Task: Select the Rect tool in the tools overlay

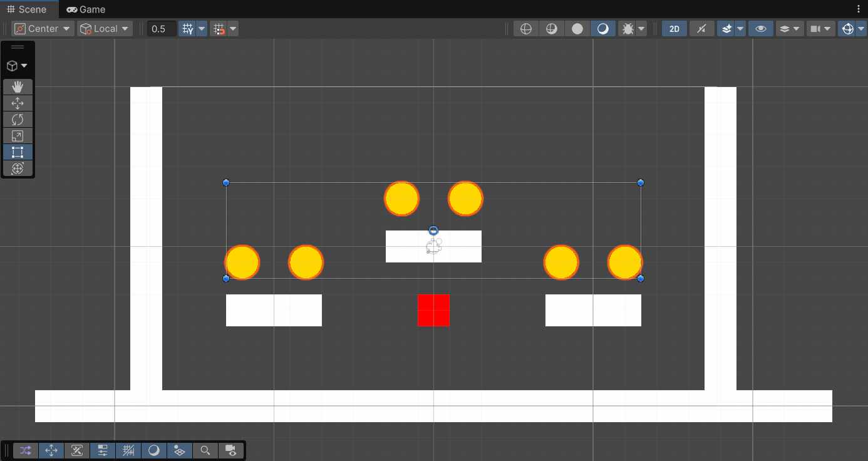Action: pyautogui.click(x=18, y=152)
